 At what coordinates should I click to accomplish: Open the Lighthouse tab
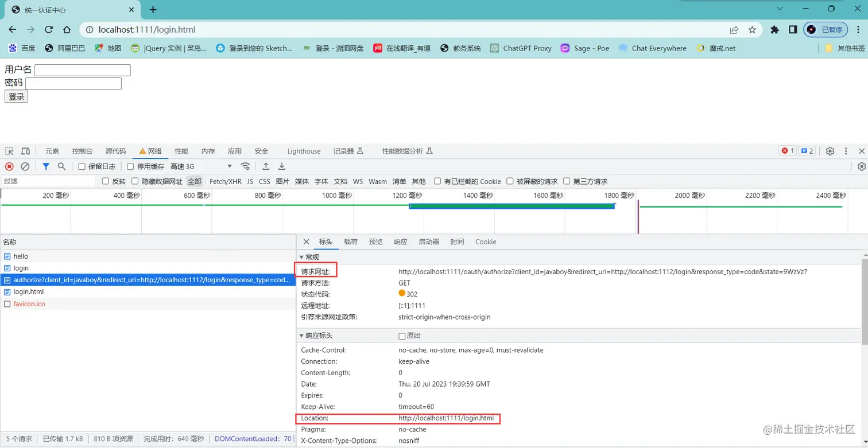[x=304, y=151]
